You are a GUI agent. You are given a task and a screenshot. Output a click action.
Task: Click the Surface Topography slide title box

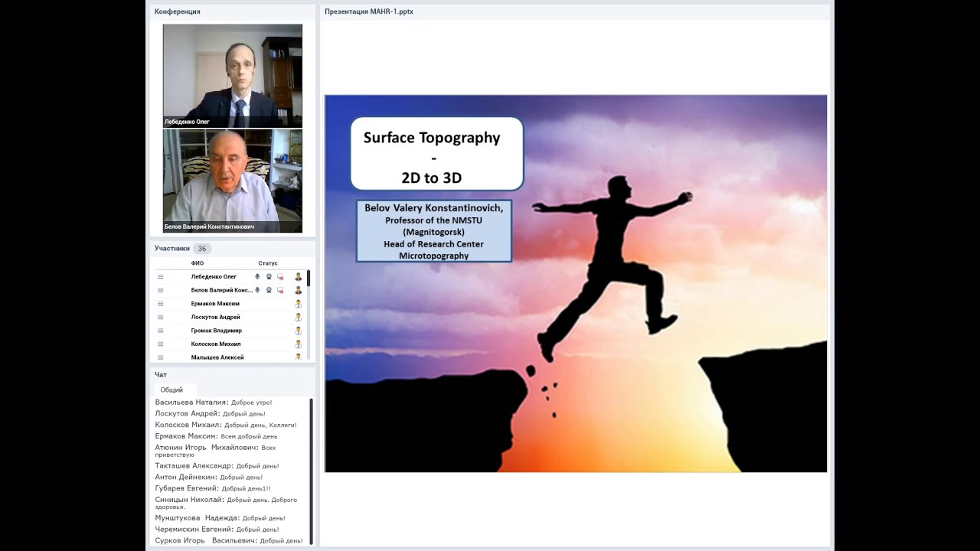(436, 153)
